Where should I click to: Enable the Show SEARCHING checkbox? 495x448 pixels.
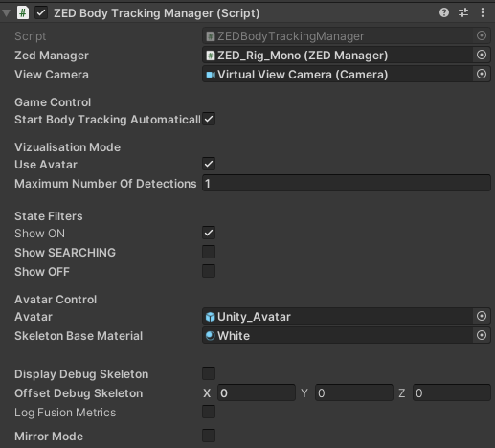pyautogui.click(x=209, y=252)
